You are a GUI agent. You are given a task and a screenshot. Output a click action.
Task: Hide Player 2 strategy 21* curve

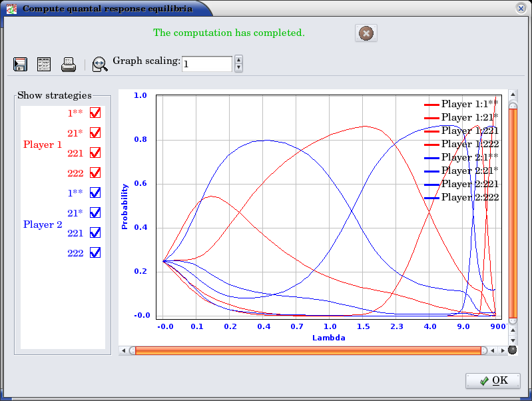[95, 213]
